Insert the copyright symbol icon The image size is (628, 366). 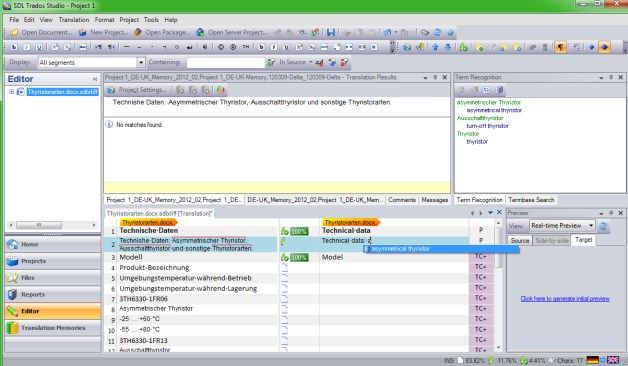click(x=221, y=47)
